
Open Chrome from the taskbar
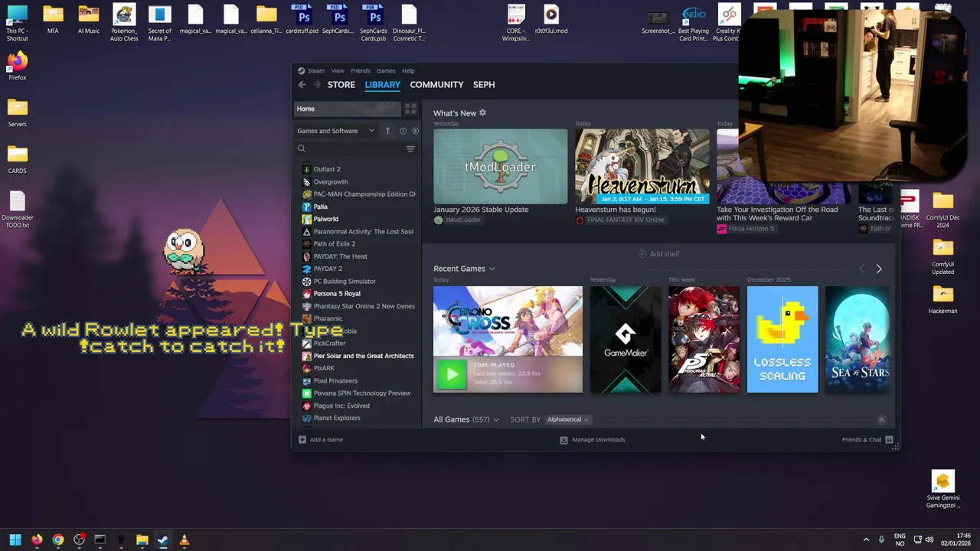click(58, 540)
